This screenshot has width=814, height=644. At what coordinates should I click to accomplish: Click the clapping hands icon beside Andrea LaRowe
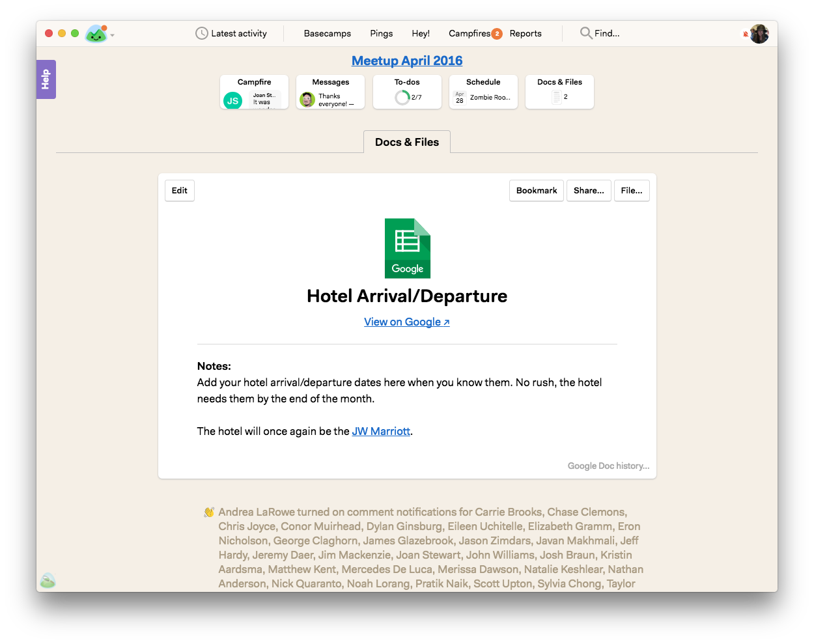[209, 512]
